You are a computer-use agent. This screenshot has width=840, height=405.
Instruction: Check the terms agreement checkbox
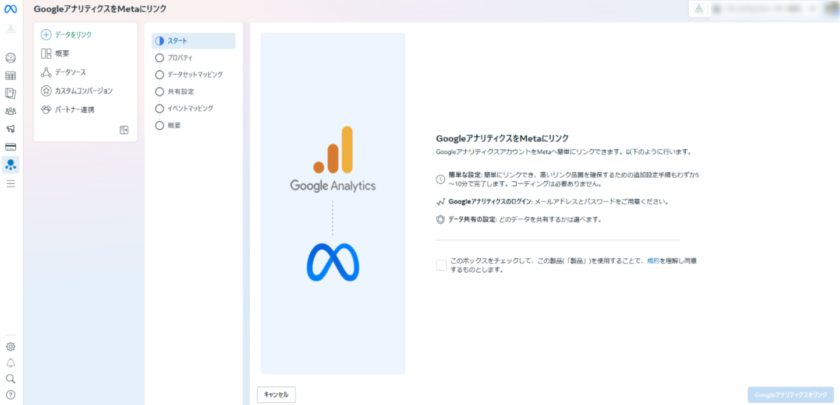441,265
